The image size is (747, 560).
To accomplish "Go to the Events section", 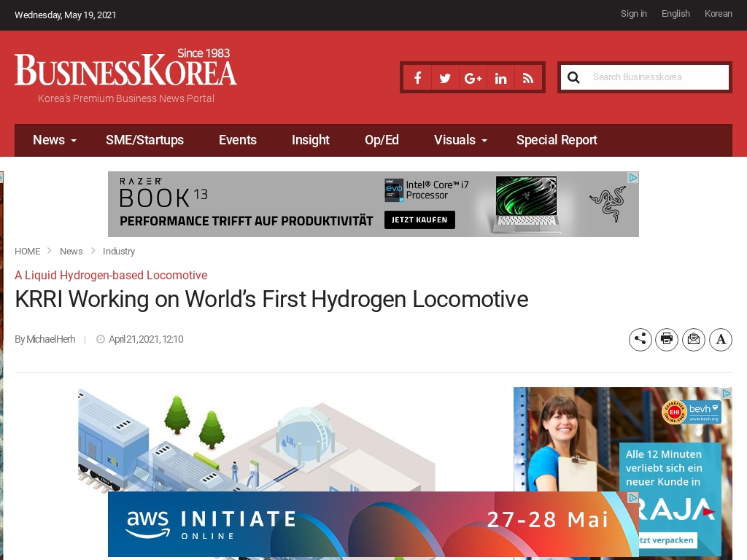I will click(x=238, y=140).
